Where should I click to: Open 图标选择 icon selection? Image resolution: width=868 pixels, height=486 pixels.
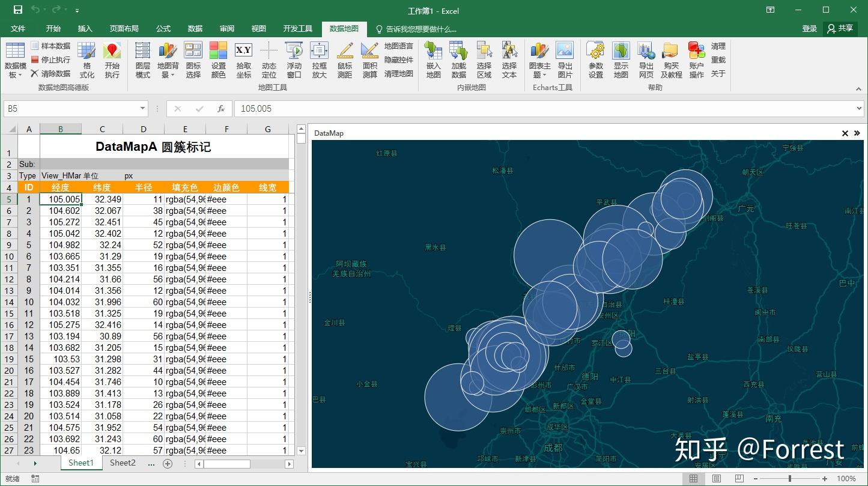click(193, 60)
